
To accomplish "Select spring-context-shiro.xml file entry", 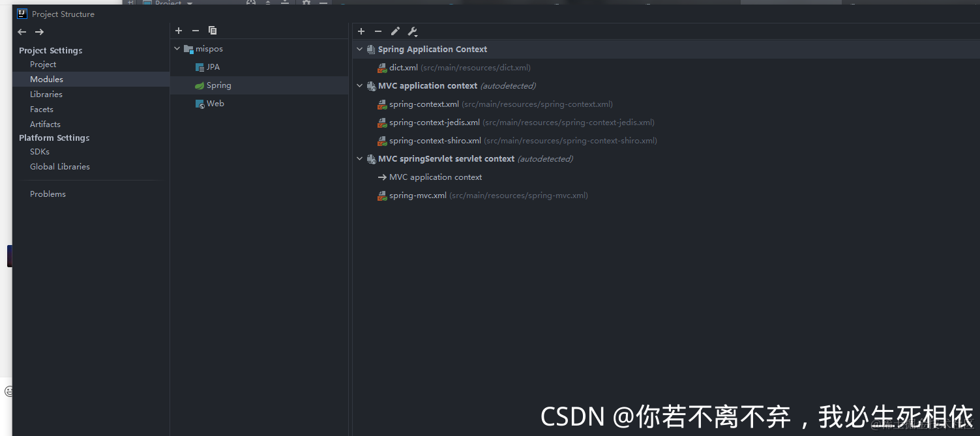I will coord(523,141).
